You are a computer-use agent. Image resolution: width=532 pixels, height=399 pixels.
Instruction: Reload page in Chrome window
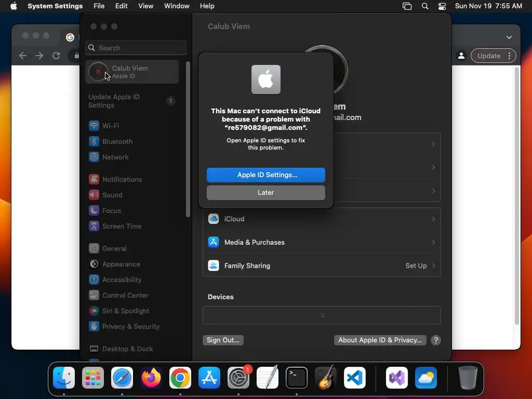click(x=56, y=56)
